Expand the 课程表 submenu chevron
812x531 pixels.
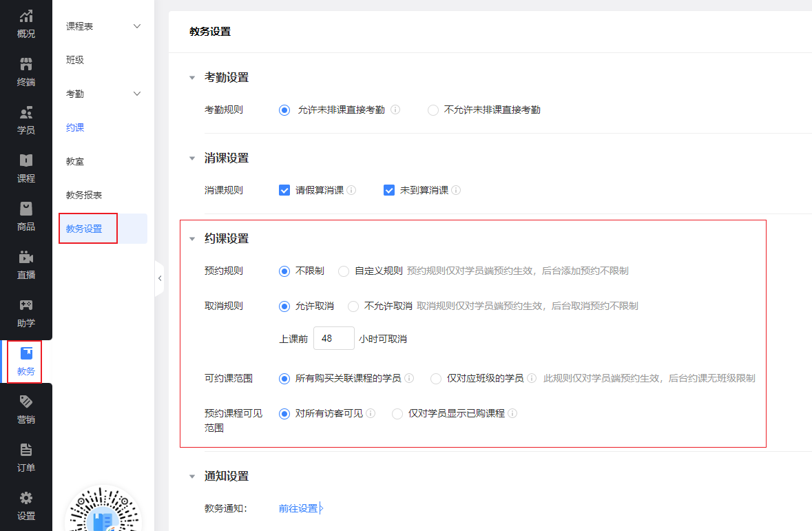137,26
